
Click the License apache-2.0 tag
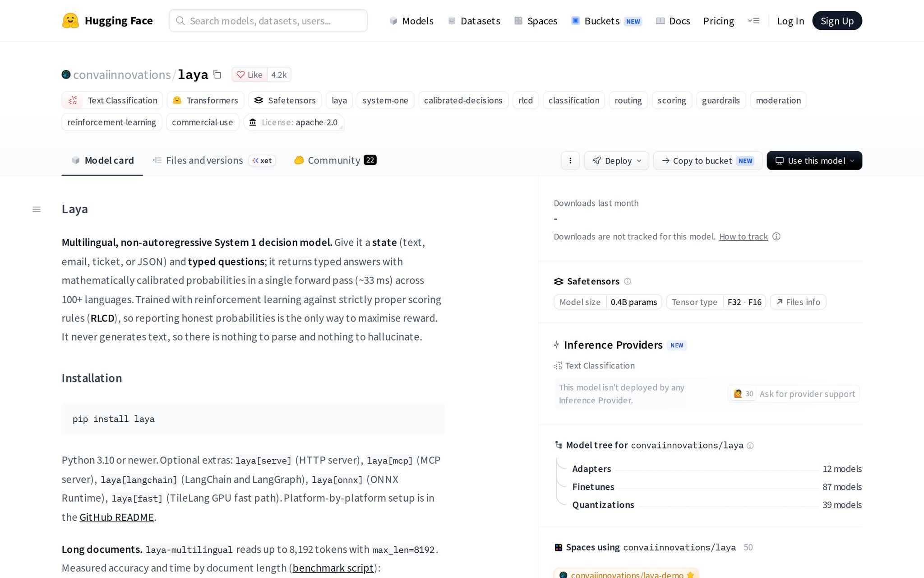pos(294,122)
